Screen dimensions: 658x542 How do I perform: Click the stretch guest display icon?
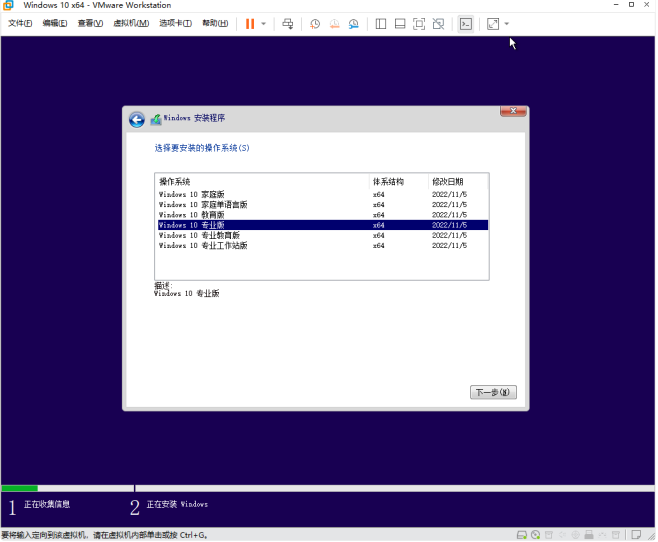[493, 24]
